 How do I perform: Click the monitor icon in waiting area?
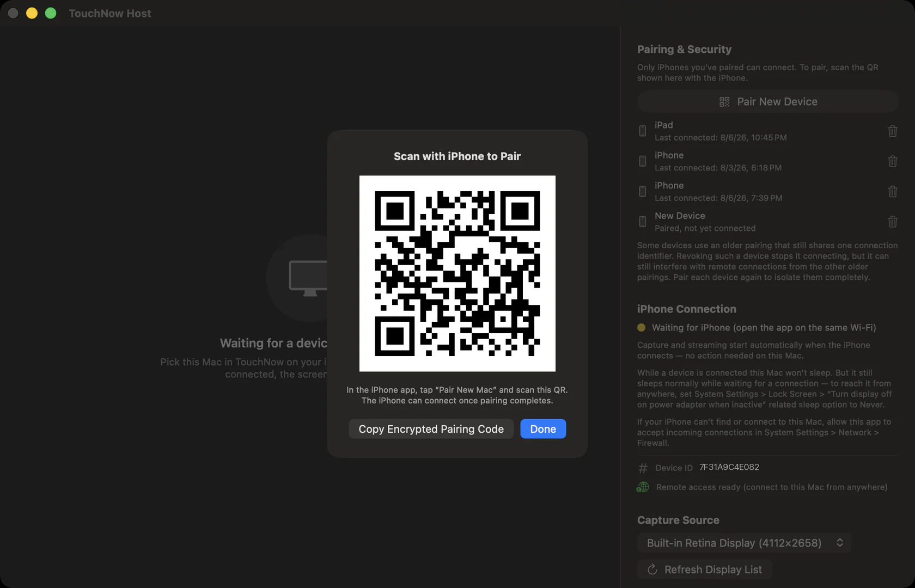point(308,278)
